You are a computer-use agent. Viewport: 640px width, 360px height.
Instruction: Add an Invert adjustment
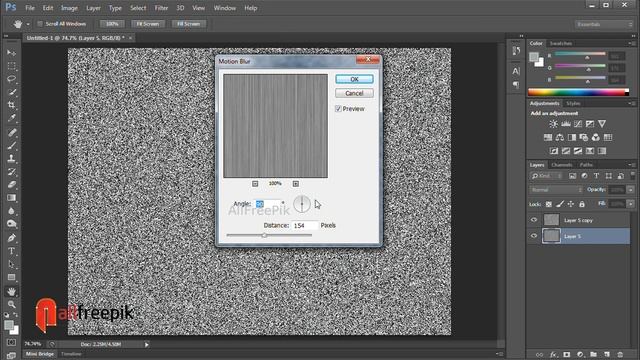click(554, 151)
